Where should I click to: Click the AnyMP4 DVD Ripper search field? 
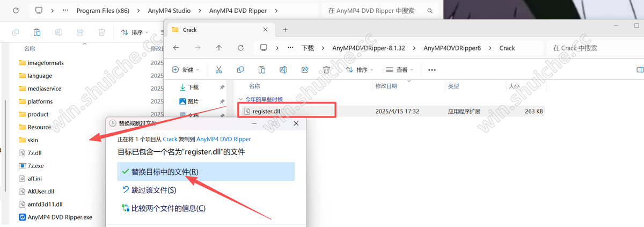pos(380,10)
